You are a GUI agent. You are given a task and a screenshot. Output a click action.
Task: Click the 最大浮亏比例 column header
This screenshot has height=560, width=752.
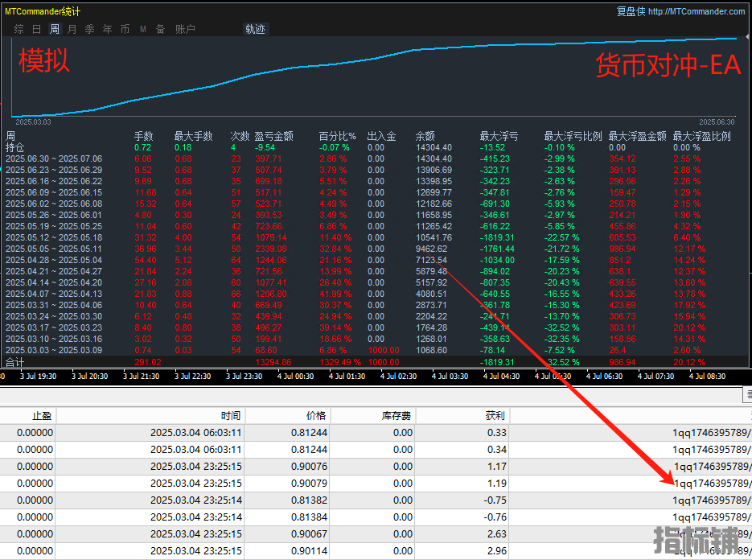(x=573, y=136)
